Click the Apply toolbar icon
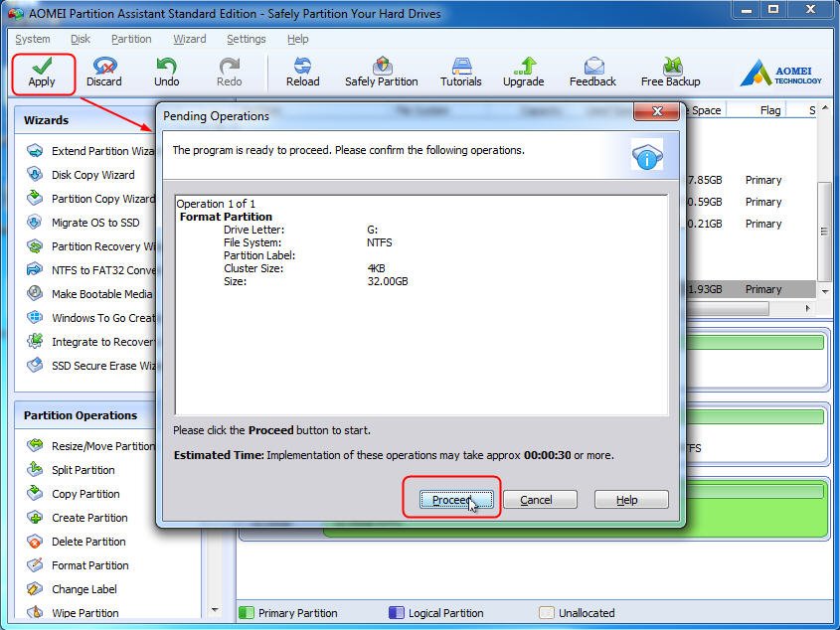The width and height of the screenshot is (840, 630). tap(42, 73)
